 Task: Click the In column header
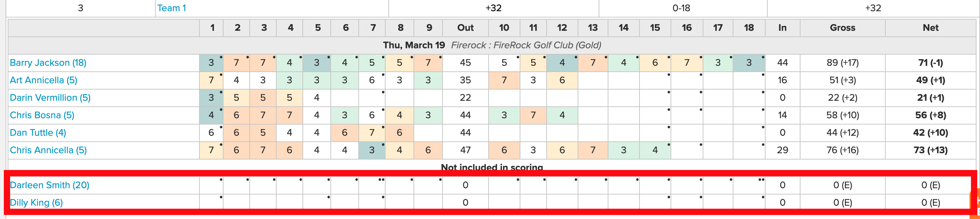point(782,28)
